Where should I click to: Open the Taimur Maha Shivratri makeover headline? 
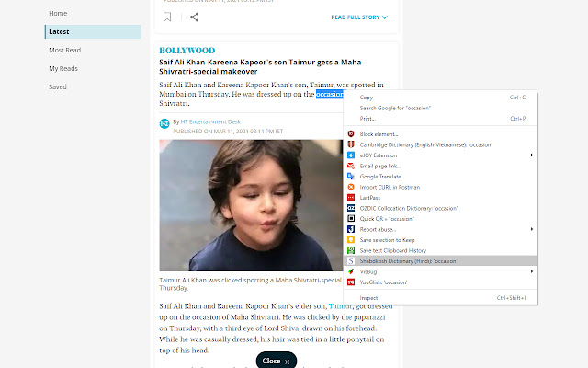[x=260, y=67]
